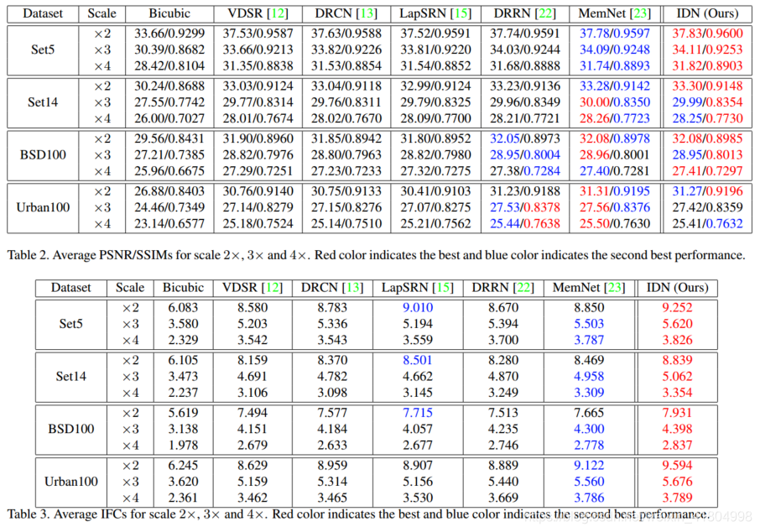
Task: Click the blue MemNet value 3.786
Action: pyautogui.click(x=589, y=498)
